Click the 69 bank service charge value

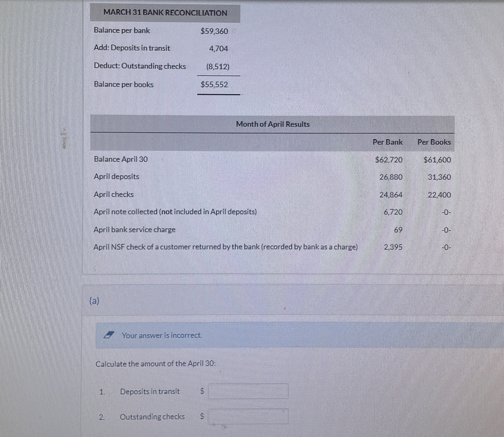[398, 230]
